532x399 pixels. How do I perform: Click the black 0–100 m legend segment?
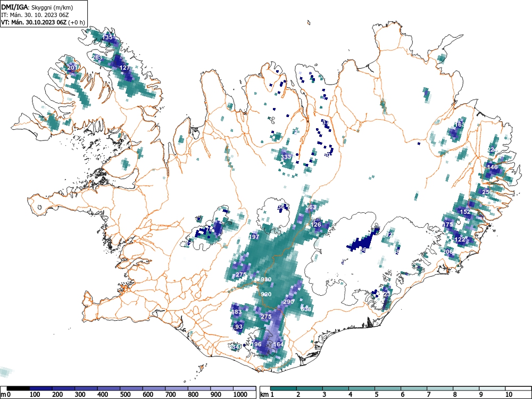(18, 388)
